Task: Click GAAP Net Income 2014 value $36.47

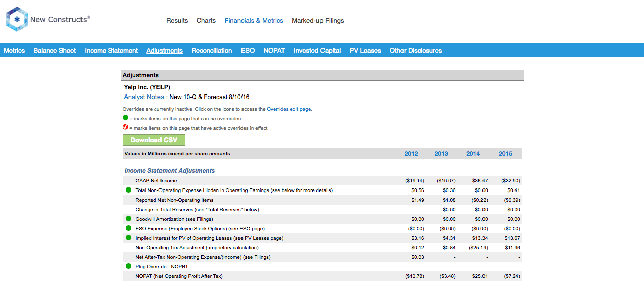Action: coord(481,180)
